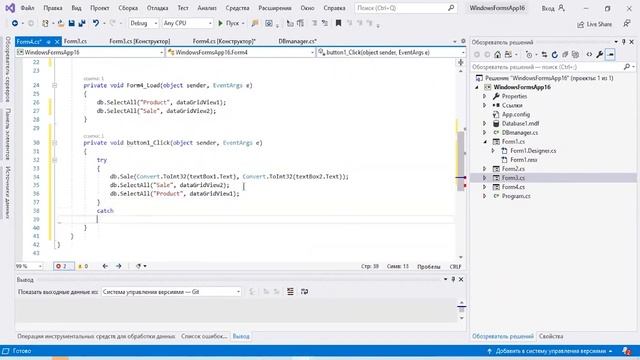Toggle the Preview Selected Items button

[x=610, y=54]
